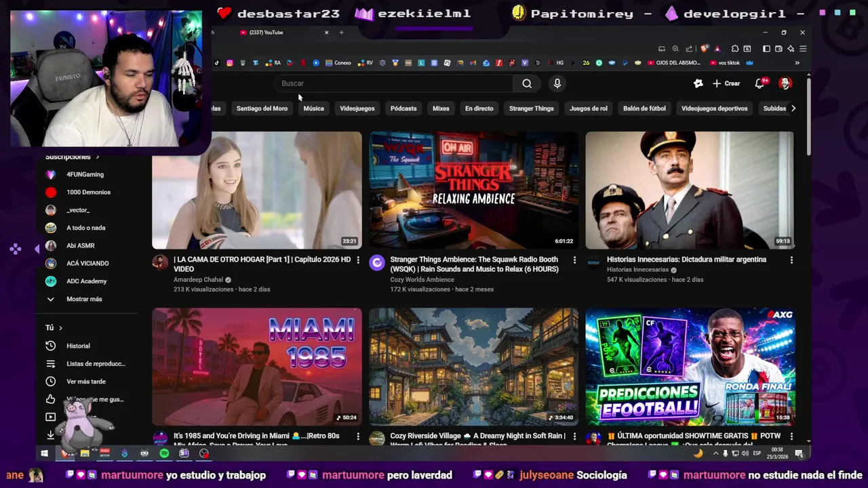Screen dimensions: 868x488
Task: Open the Conexo bookmark
Action: 338,63
